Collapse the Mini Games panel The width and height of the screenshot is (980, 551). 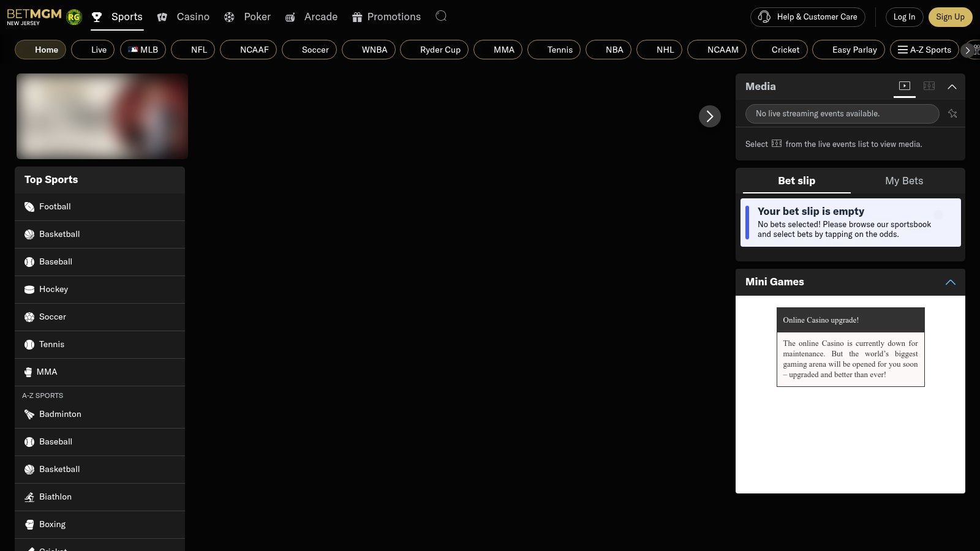(951, 282)
